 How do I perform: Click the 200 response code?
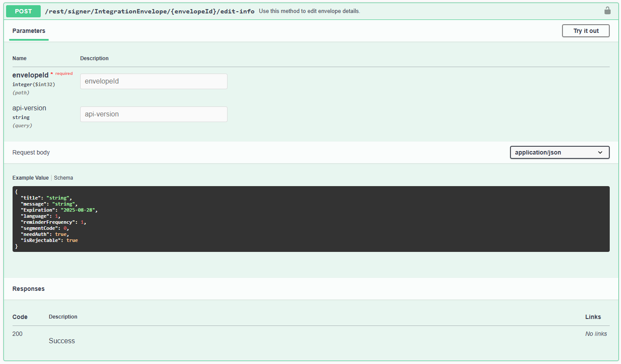[17, 334]
